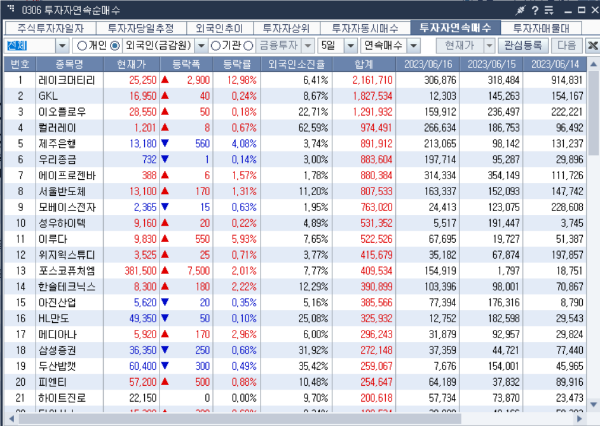Sort by 종목명 column header
The height and width of the screenshot is (426, 600).
69,64
